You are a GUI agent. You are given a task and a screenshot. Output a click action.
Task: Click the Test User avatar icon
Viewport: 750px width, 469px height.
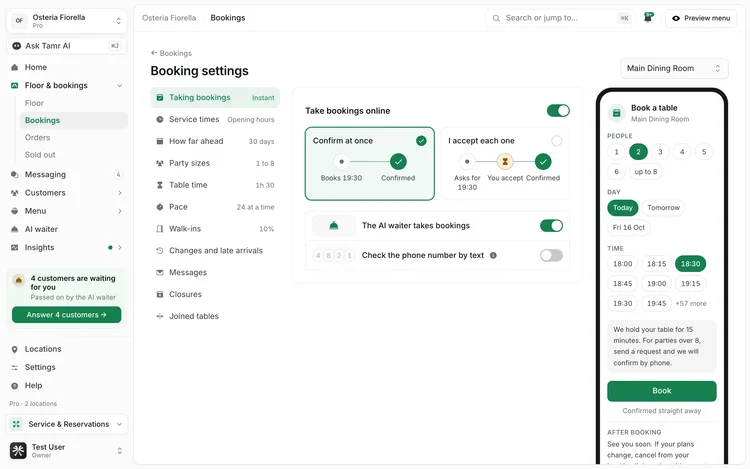tap(18, 450)
